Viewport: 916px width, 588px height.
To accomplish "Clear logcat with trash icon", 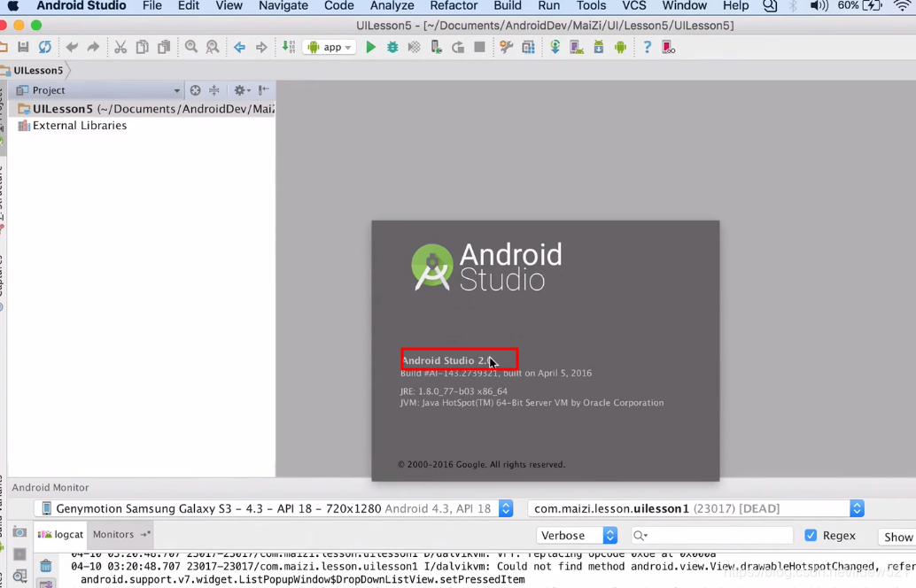I will (x=45, y=565).
